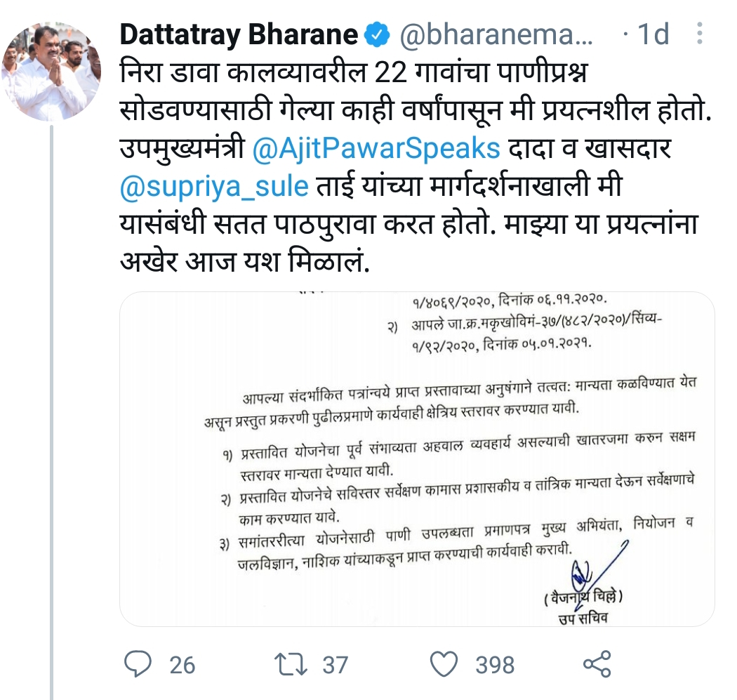Open Dattatray Bharane's profile picture
The image size is (737, 700).
coord(51,72)
